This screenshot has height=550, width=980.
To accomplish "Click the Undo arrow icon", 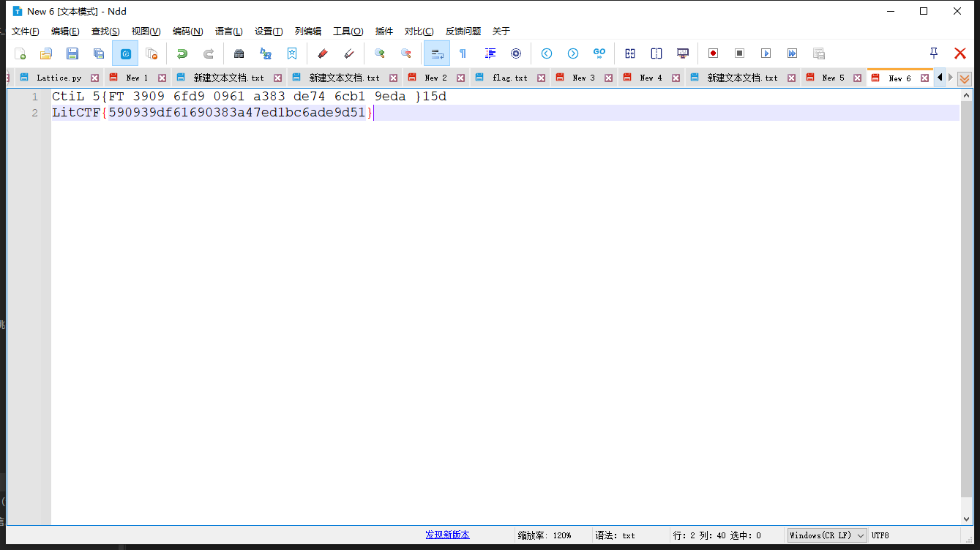I will 182,53.
